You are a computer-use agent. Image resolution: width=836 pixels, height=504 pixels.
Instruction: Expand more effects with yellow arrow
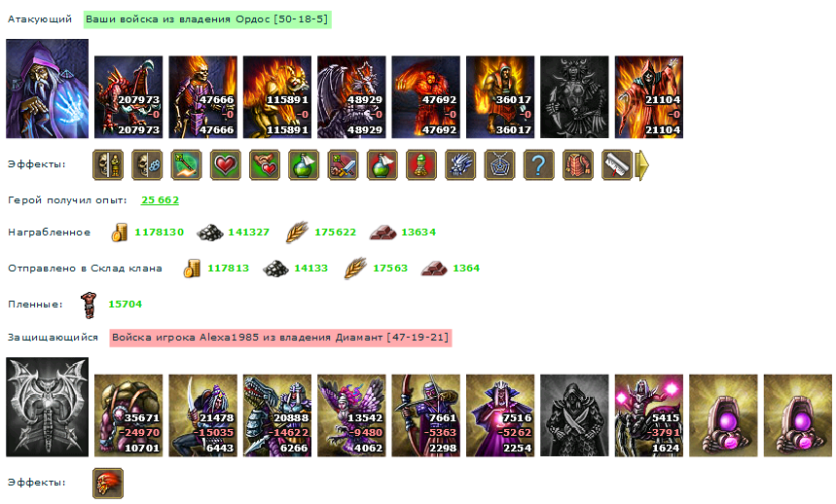point(643,165)
